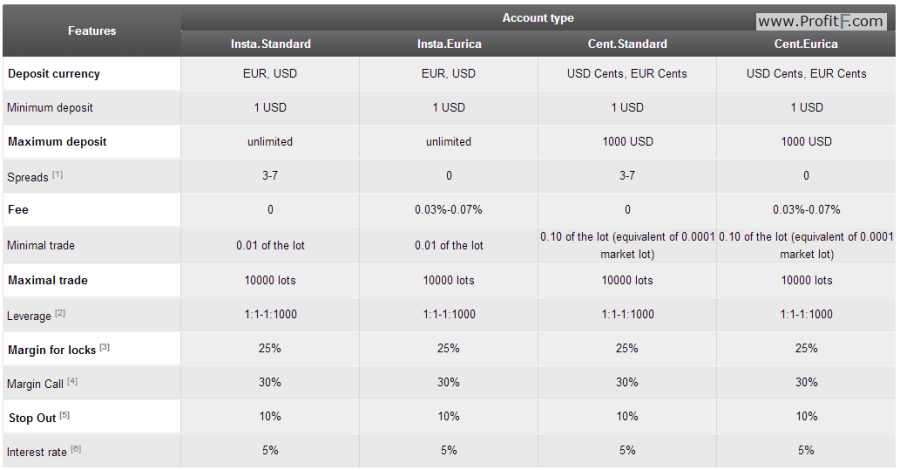Screen dimensions: 900x470
Task: Click the Deposit currency row label
Action: pyautogui.click(x=54, y=73)
